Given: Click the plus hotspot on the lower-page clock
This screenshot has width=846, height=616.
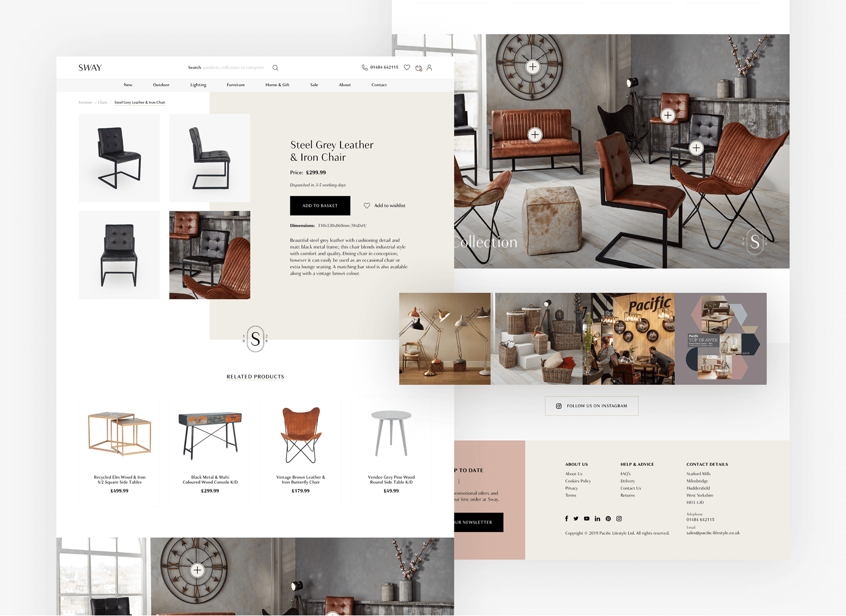Looking at the screenshot, I should pyautogui.click(x=197, y=570).
